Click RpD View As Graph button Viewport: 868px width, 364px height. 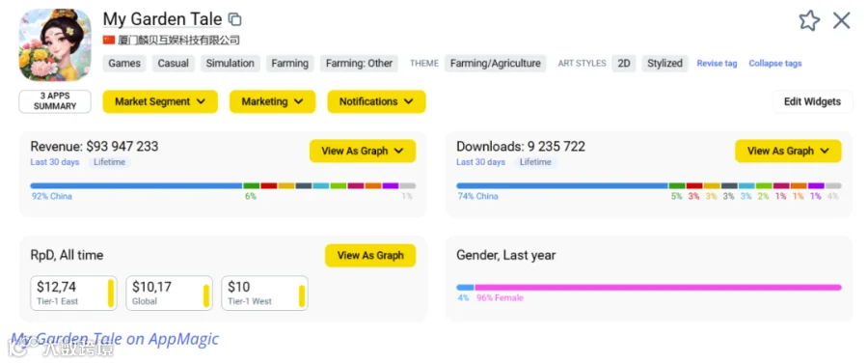point(370,256)
